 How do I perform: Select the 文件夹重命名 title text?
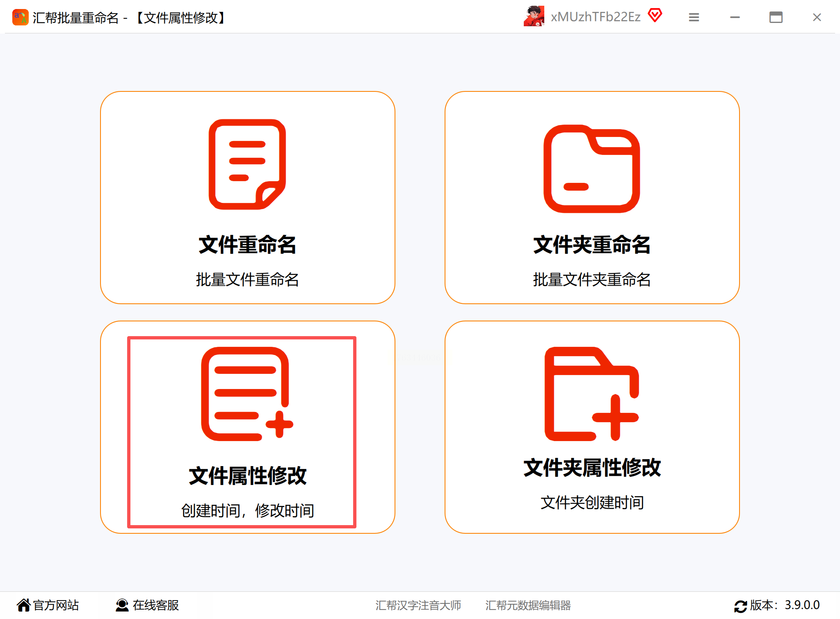coord(591,245)
